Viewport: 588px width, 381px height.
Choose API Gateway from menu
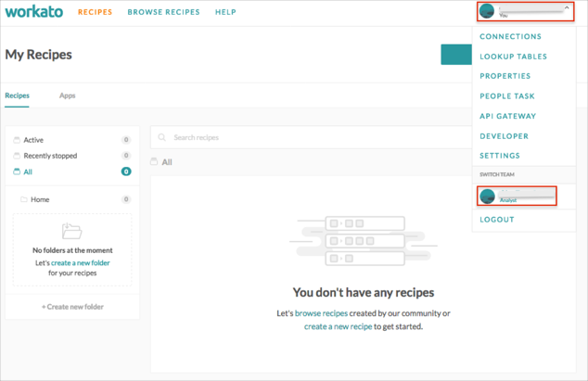[507, 116]
